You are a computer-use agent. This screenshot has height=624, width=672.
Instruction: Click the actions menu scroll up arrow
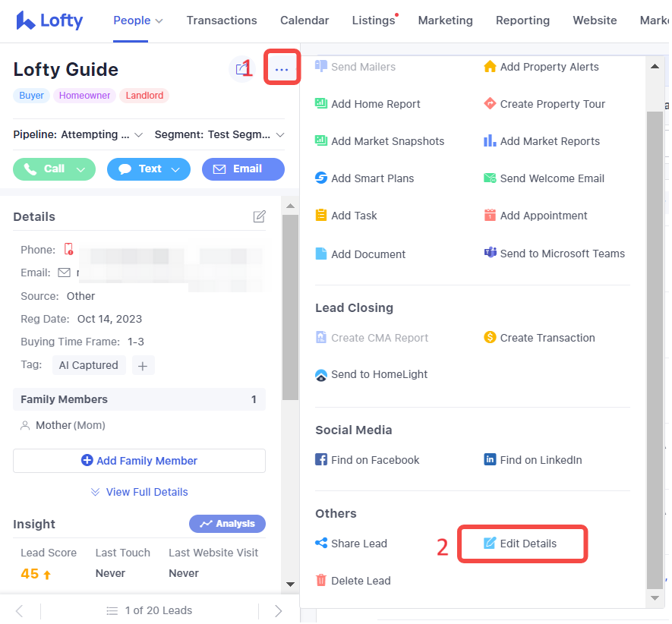pos(655,67)
